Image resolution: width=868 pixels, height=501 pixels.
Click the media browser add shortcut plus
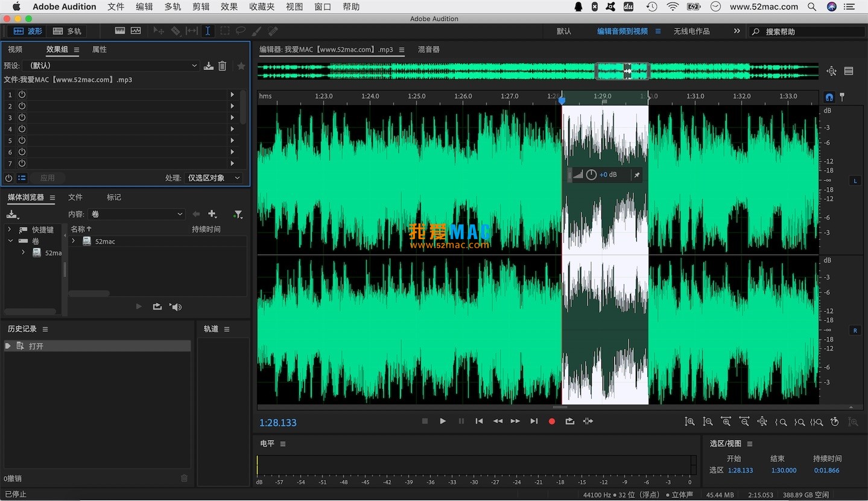point(212,214)
